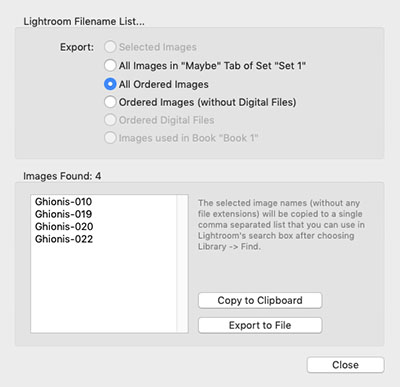Click empty area of the filename list box
The width and height of the screenshot is (400, 387).
coord(103,288)
